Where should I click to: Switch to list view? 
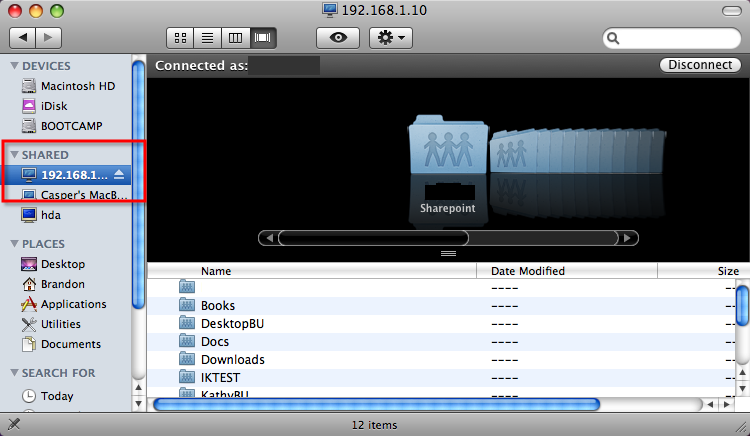point(208,38)
